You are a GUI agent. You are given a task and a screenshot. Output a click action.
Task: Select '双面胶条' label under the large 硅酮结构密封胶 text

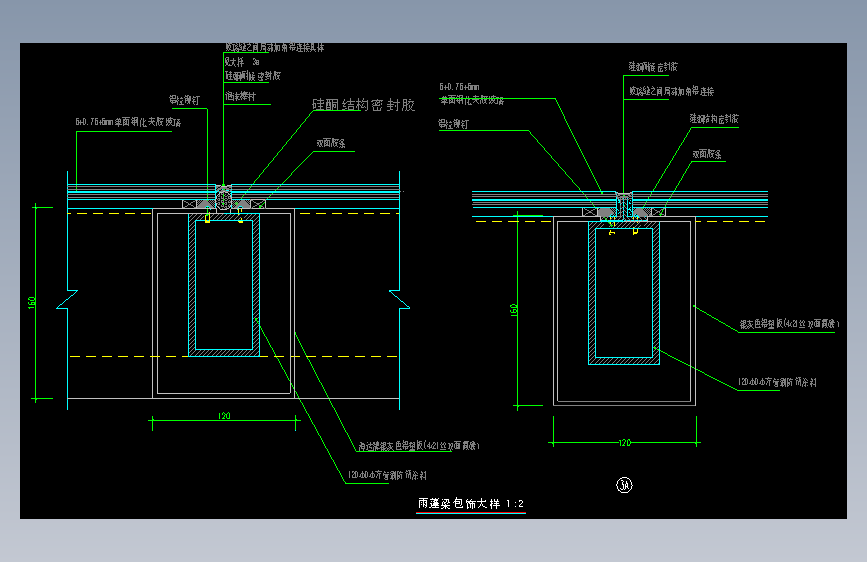coord(331,143)
